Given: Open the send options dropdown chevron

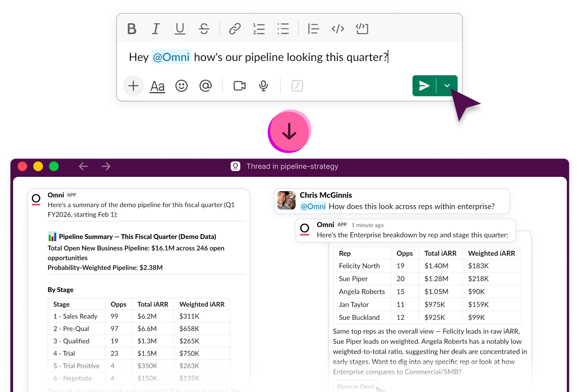Looking at the screenshot, I should point(447,86).
